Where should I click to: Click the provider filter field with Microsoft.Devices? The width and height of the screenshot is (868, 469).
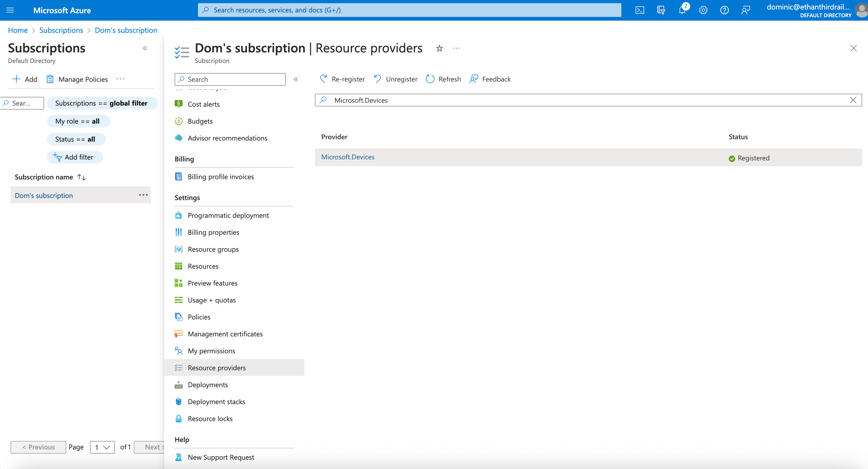588,100
